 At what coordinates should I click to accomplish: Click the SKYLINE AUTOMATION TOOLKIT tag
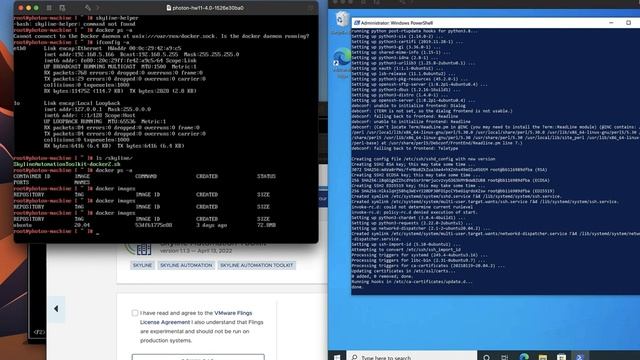(256, 265)
